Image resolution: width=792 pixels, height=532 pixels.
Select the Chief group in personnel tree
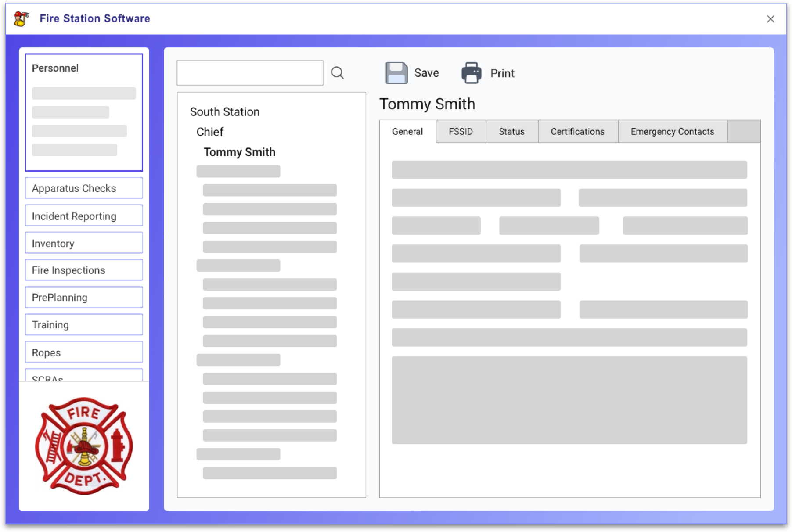click(x=210, y=132)
